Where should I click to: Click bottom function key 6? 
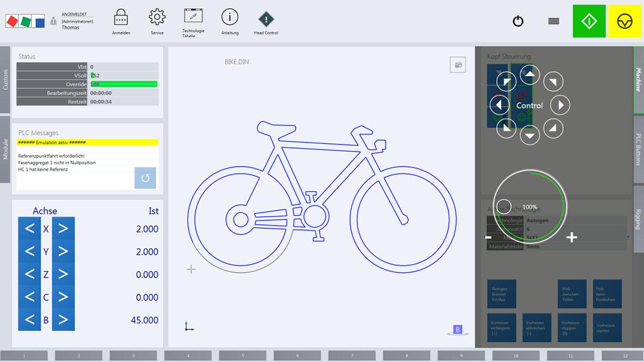(298, 356)
